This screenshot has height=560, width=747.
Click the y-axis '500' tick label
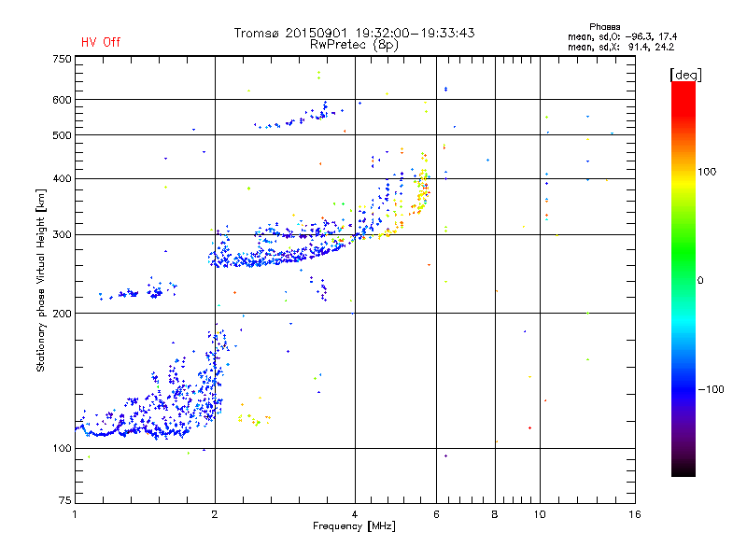[62, 135]
